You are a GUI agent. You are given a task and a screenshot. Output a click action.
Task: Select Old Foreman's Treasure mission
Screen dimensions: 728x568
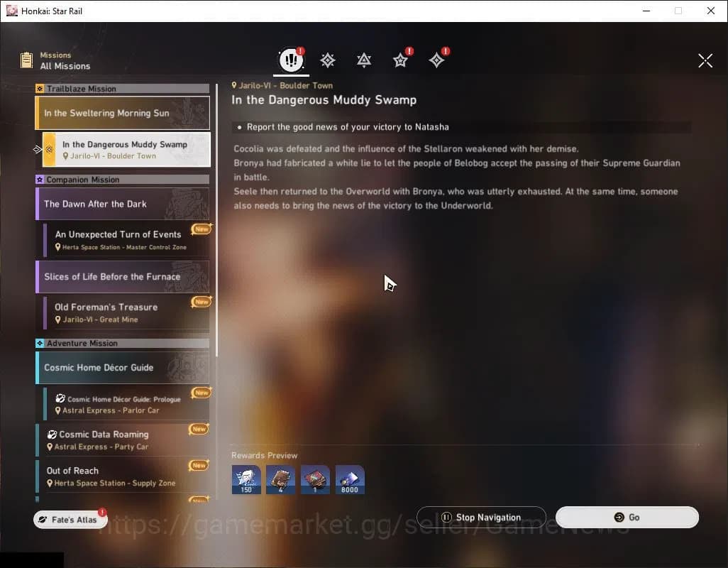pyautogui.click(x=126, y=312)
